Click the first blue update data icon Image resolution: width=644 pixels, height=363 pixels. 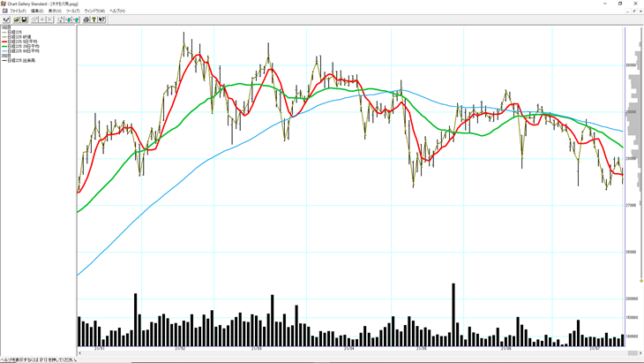click(68, 19)
